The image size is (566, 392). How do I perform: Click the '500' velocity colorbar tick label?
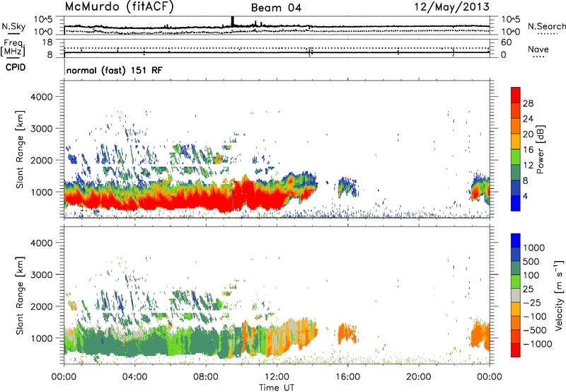[x=532, y=261]
